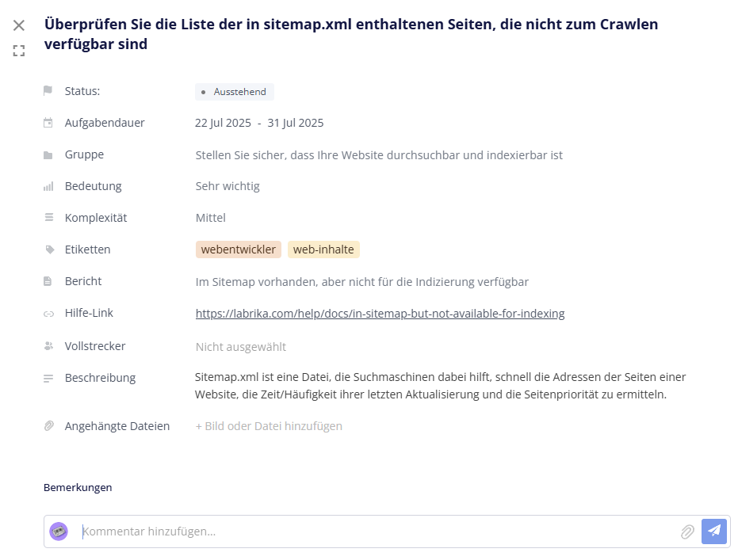Image resolution: width=738 pixels, height=560 pixels.
Task: Open the Sehr wichtig importance selector
Action: pyautogui.click(x=228, y=186)
